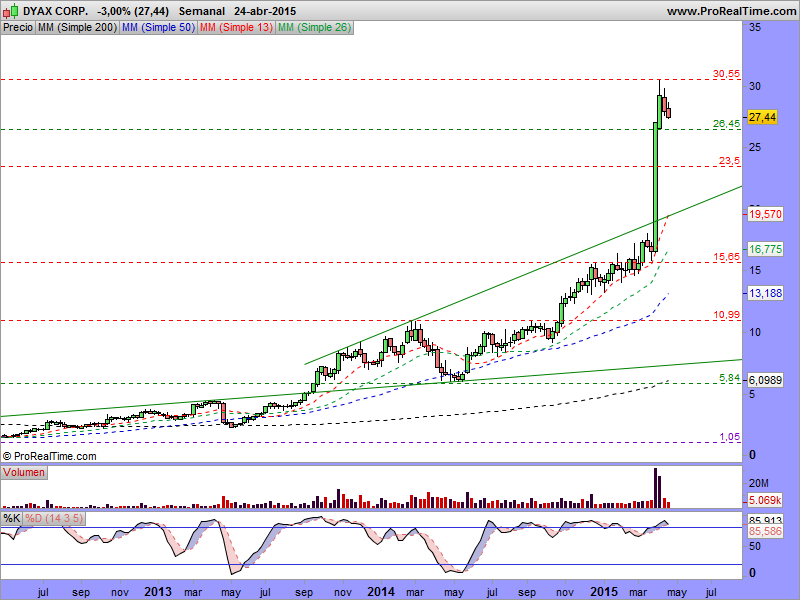Screen dimensions: 800x600
Task: Click the 85,586 stochastic %D value
Action: [x=765, y=531]
